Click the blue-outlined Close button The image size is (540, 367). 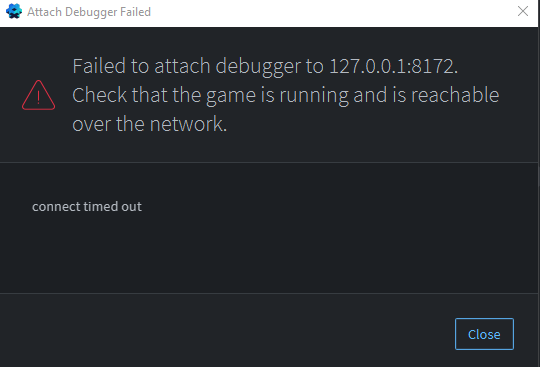[484, 334]
